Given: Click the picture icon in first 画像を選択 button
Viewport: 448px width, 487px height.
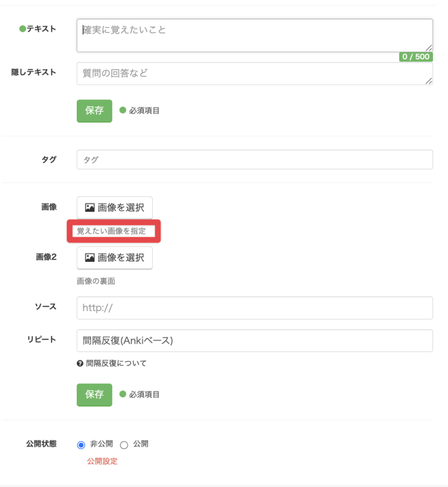Looking at the screenshot, I should pos(90,208).
